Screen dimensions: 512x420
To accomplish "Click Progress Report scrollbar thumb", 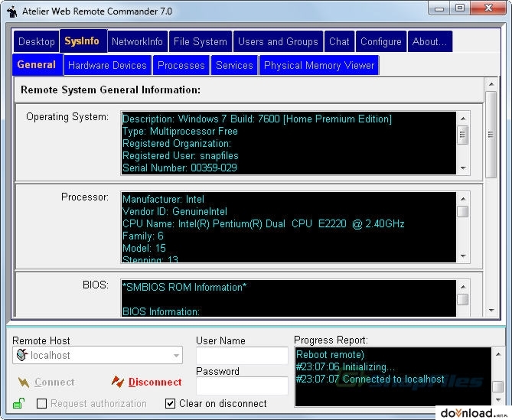I will click(x=498, y=386).
